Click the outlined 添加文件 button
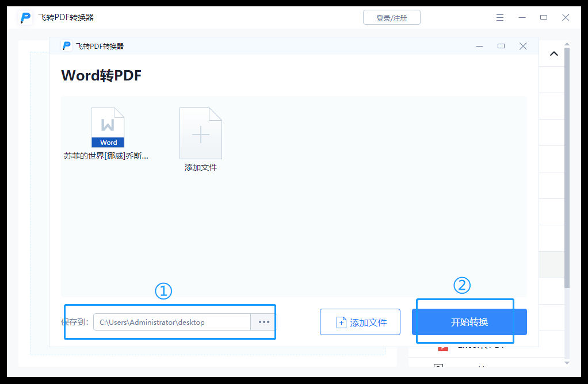Image resolution: width=588 pixels, height=384 pixels. 360,322
